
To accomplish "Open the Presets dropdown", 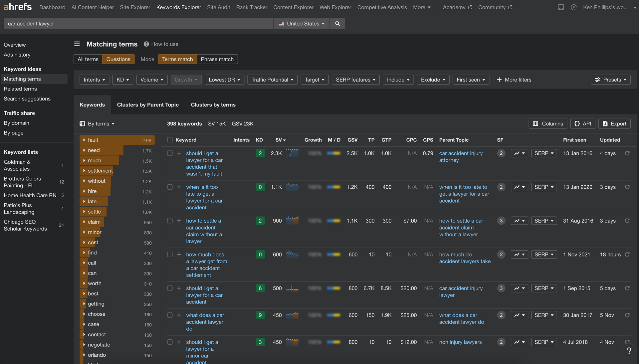I will (610, 80).
